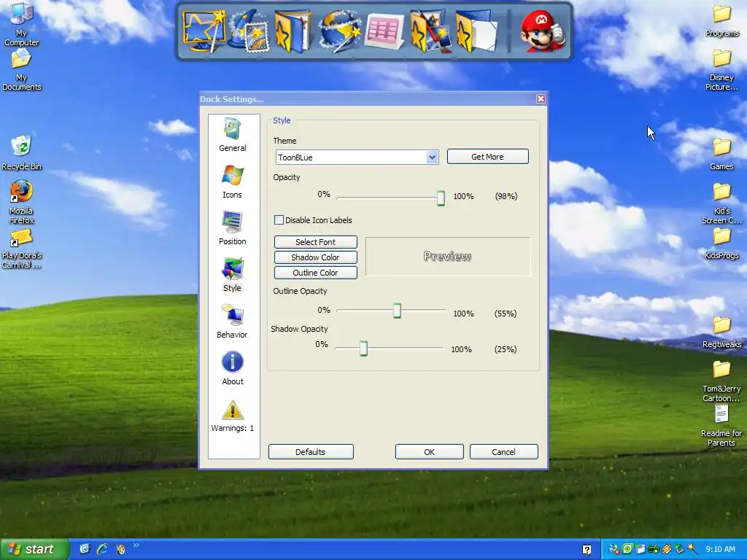The image size is (747, 560).
Task: Select the KidsProgs folder
Action: click(721, 244)
